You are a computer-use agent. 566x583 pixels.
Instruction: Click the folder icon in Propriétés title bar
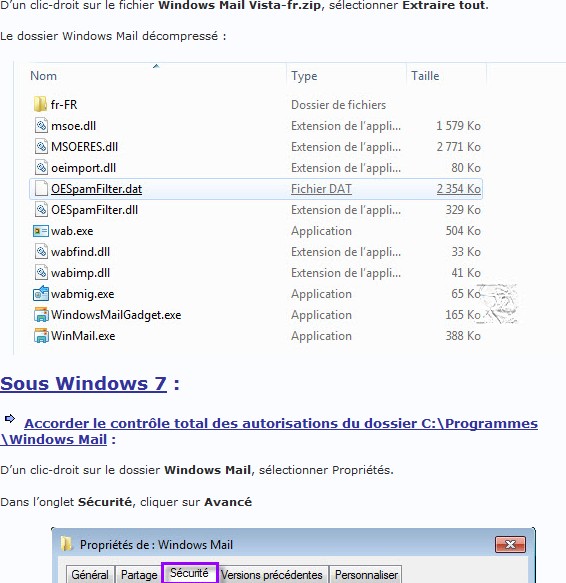coord(66,544)
